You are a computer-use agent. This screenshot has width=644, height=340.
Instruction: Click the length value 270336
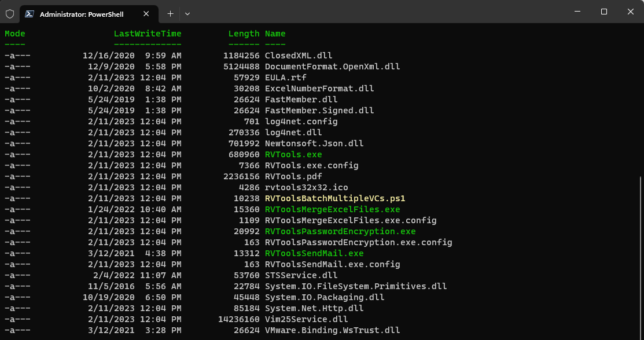click(244, 133)
